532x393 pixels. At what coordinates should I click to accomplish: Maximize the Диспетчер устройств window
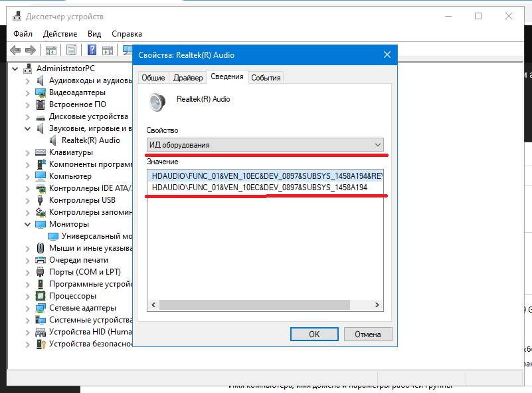[x=478, y=16]
